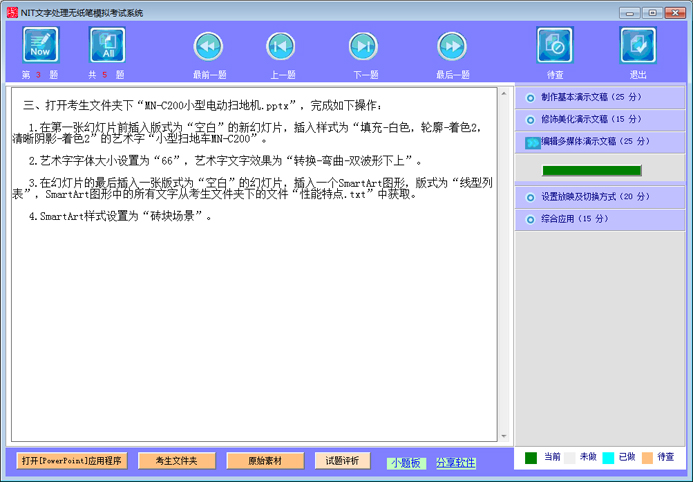
Task: Open the 试题评析 question analysis
Action: click(342, 461)
